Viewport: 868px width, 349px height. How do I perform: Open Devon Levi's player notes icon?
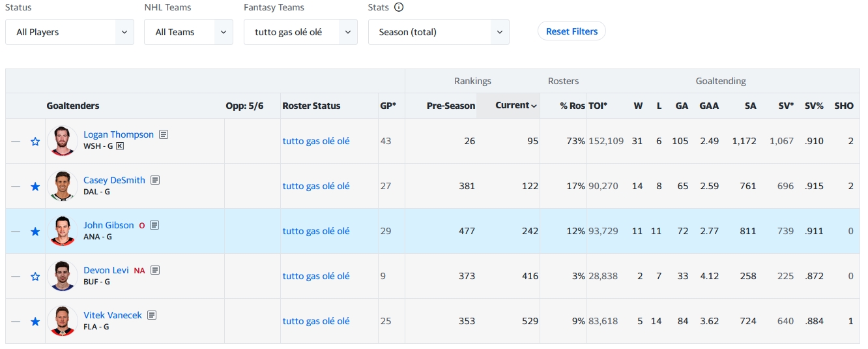(x=155, y=270)
